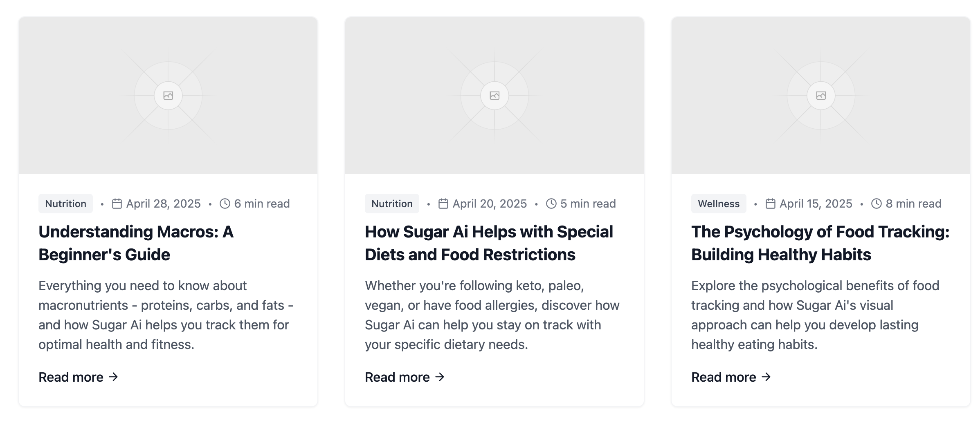Select the Wellness tag on the Psychology article

point(718,203)
